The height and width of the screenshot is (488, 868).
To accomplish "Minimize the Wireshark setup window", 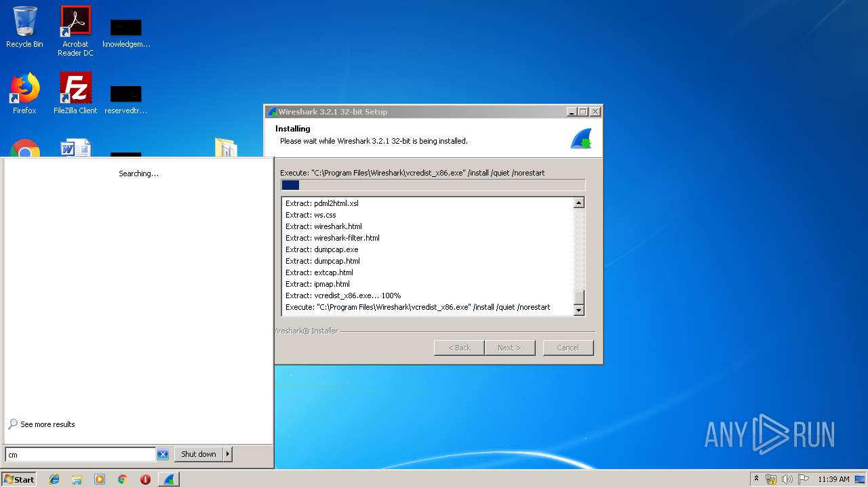I will pos(572,112).
